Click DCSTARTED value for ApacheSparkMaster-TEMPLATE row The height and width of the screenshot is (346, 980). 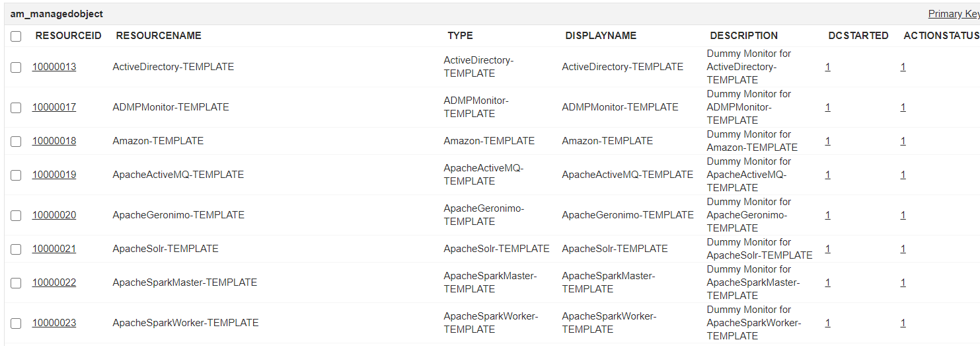[x=828, y=282]
